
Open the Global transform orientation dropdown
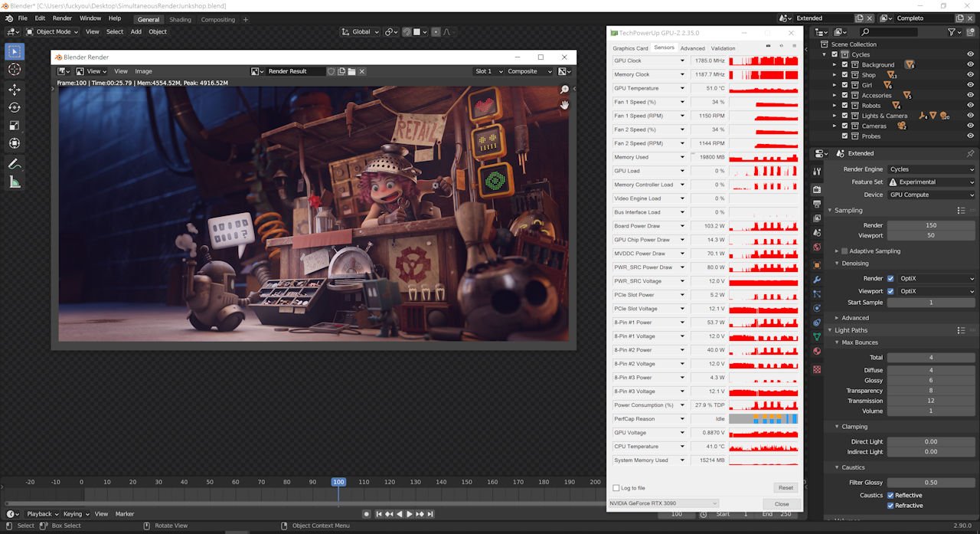(x=361, y=32)
